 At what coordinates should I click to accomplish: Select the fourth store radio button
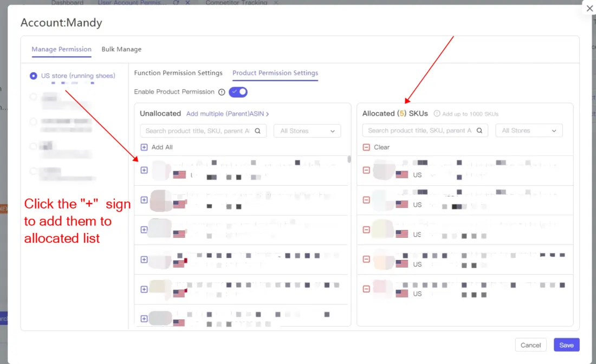coord(34,146)
